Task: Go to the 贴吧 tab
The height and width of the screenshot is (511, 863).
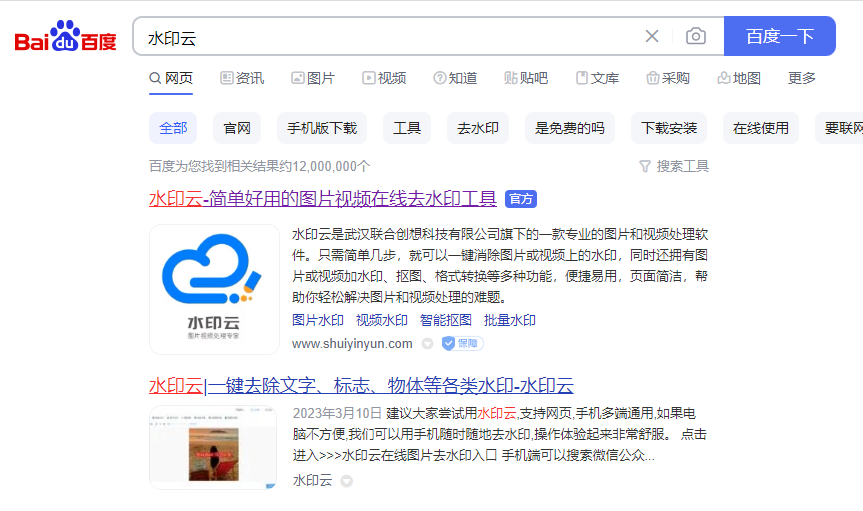Action: point(526,78)
